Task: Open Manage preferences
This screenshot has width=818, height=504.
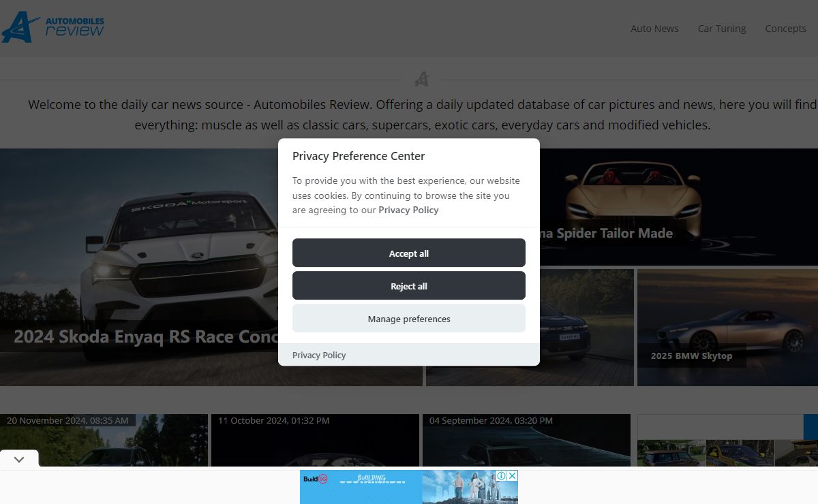Action: (409, 318)
